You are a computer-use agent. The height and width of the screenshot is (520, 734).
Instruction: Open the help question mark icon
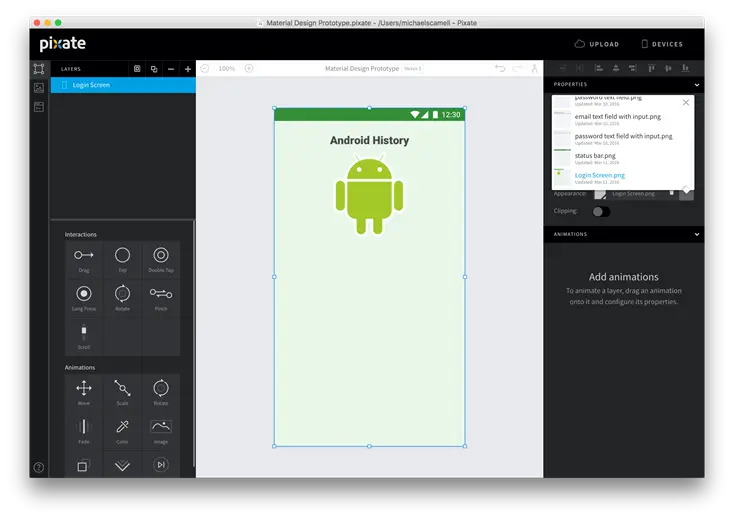point(39,467)
